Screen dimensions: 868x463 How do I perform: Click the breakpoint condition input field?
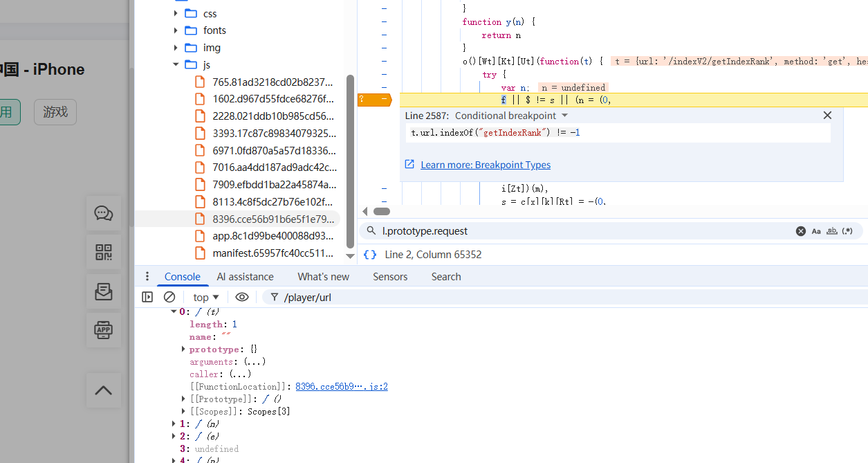[x=620, y=133]
